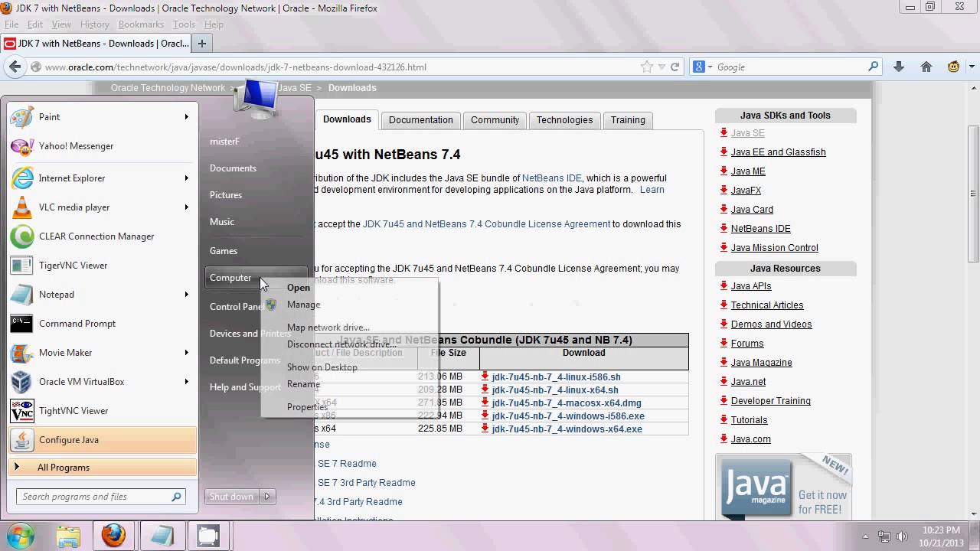The width and height of the screenshot is (980, 551).
Task: Open All Programs list
Action: (x=103, y=468)
